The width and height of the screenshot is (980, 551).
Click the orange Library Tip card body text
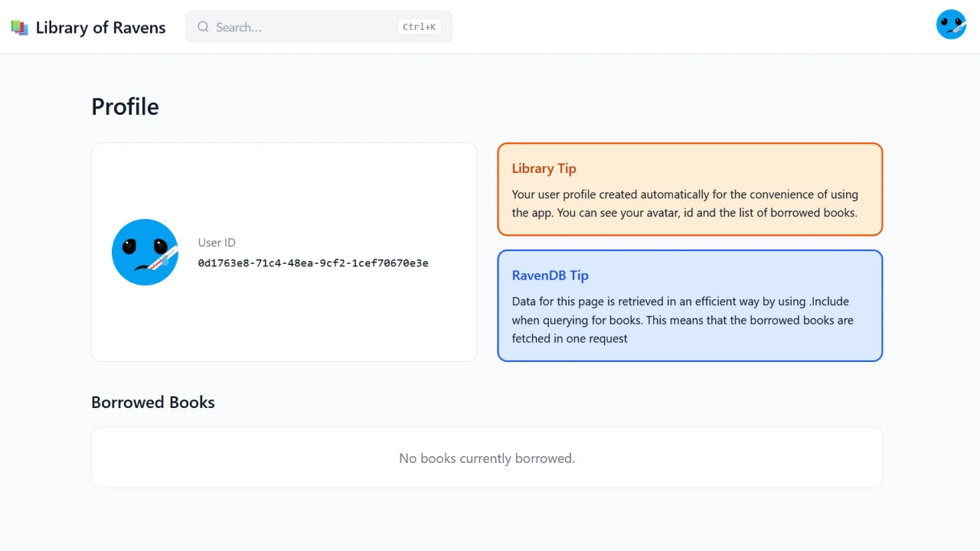pos(684,204)
